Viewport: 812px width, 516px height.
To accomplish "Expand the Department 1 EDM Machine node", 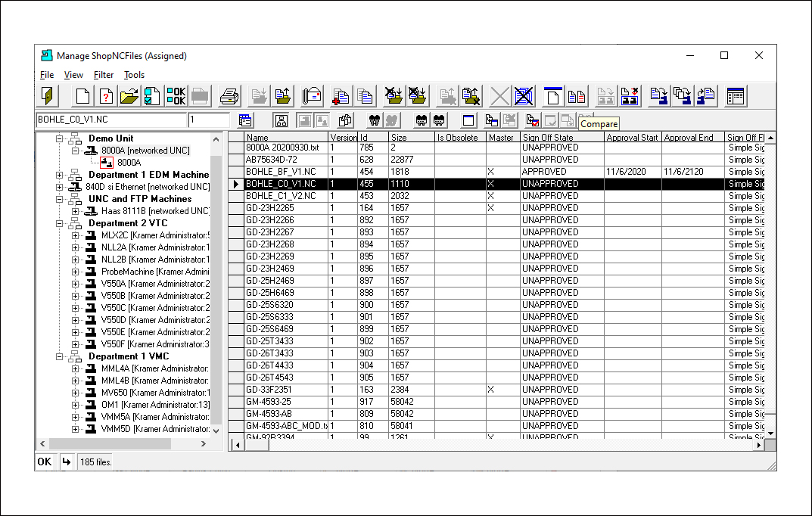I will click(60, 175).
